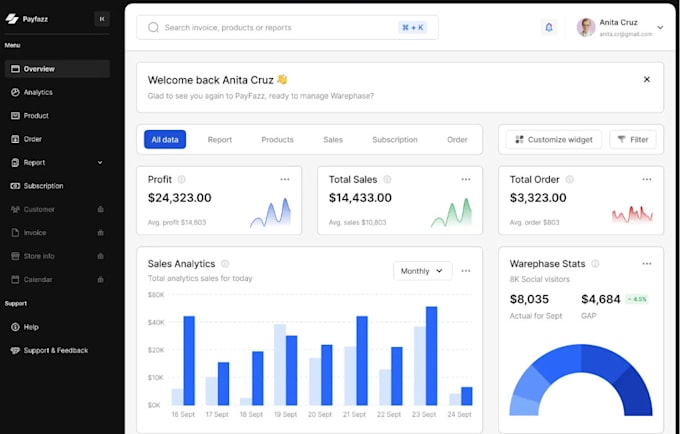Select the All data tab
Image resolution: width=680 pixels, height=434 pixels.
[165, 140]
